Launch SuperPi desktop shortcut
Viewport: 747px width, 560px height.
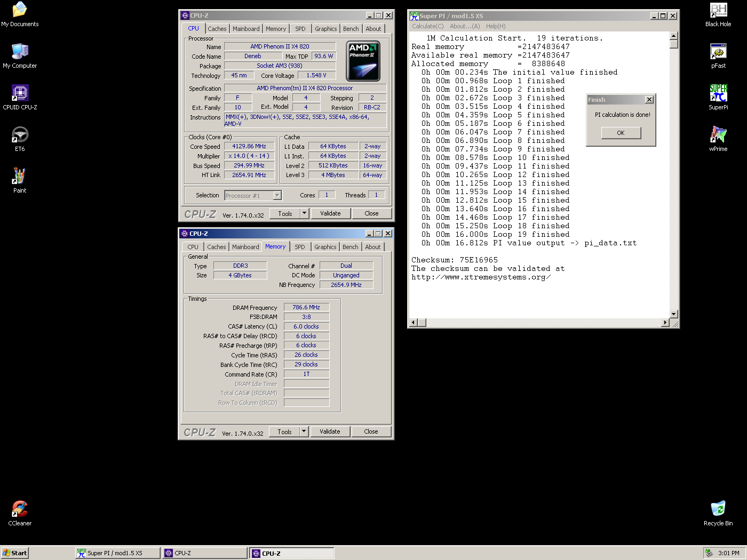(718, 98)
